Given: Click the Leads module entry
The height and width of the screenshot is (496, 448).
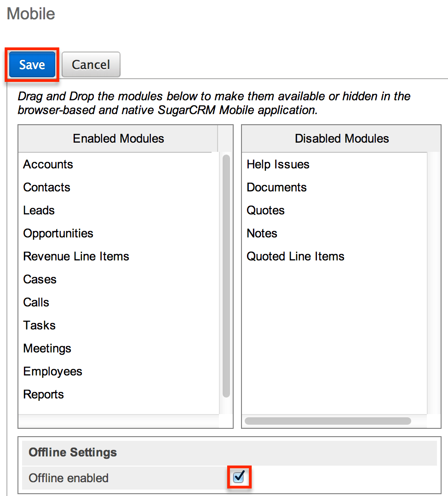Looking at the screenshot, I should (x=39, y=210).
